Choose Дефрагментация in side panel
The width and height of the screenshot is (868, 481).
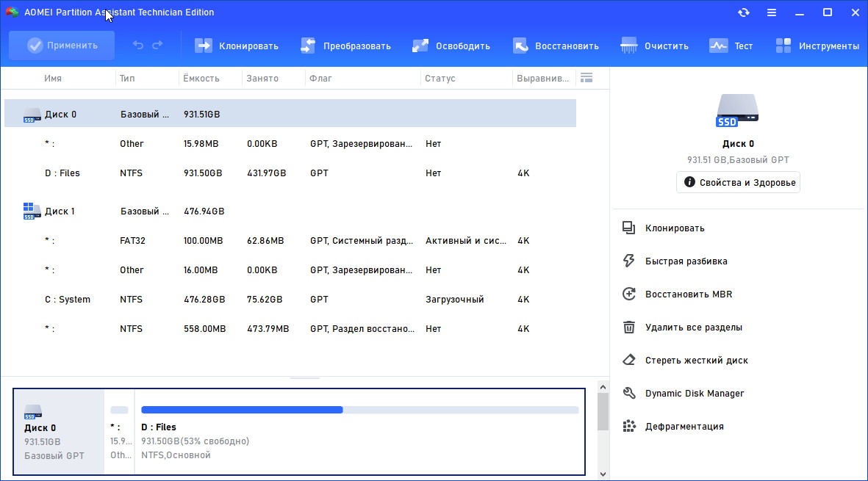pyautogui.click(x=684, y=426)
